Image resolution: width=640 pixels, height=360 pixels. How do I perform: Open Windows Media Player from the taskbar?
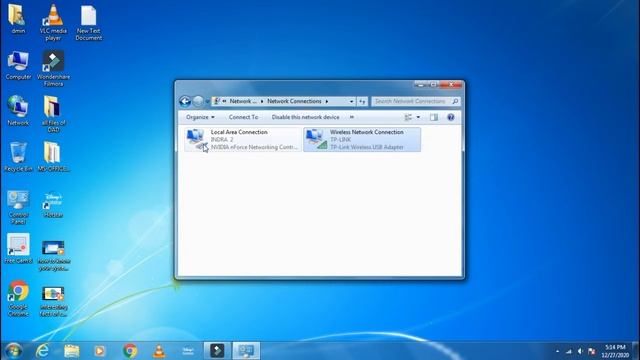click(100, 351)
